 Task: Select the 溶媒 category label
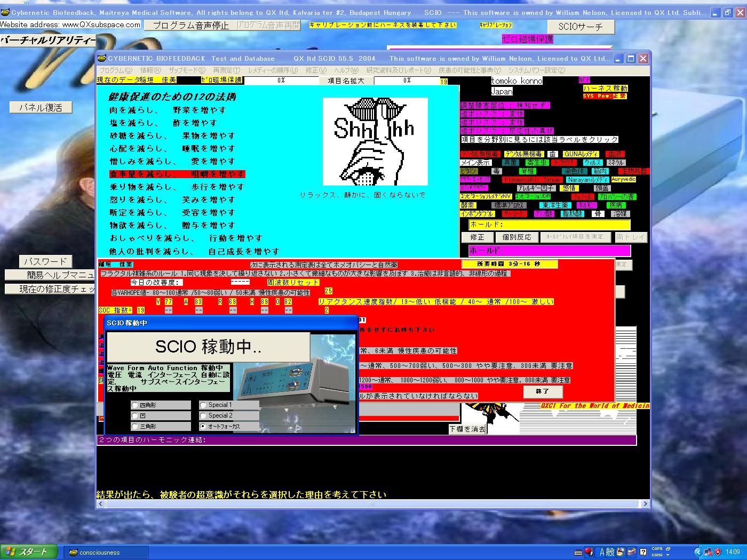tap(620, 214)
